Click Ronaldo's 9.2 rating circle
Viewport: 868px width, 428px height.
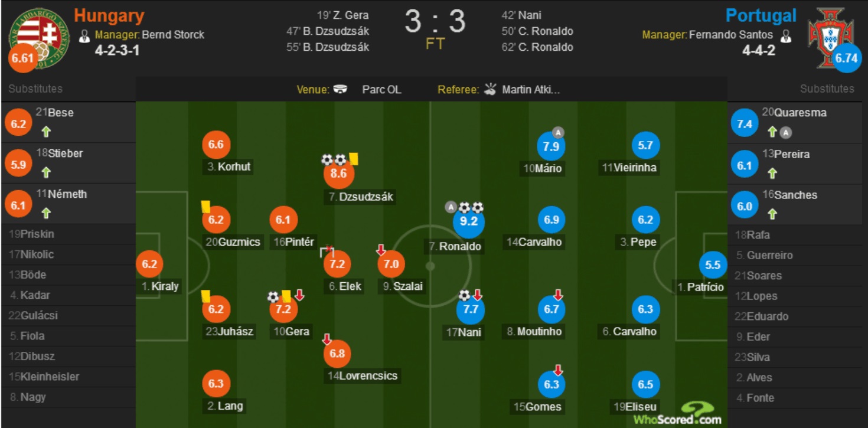tap(469, 222)
